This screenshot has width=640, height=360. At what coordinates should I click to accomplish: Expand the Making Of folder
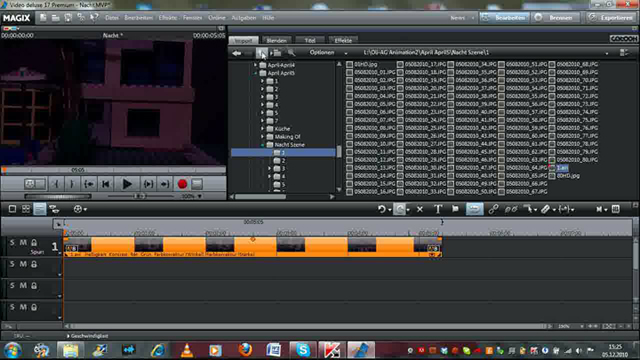[262, 137]
